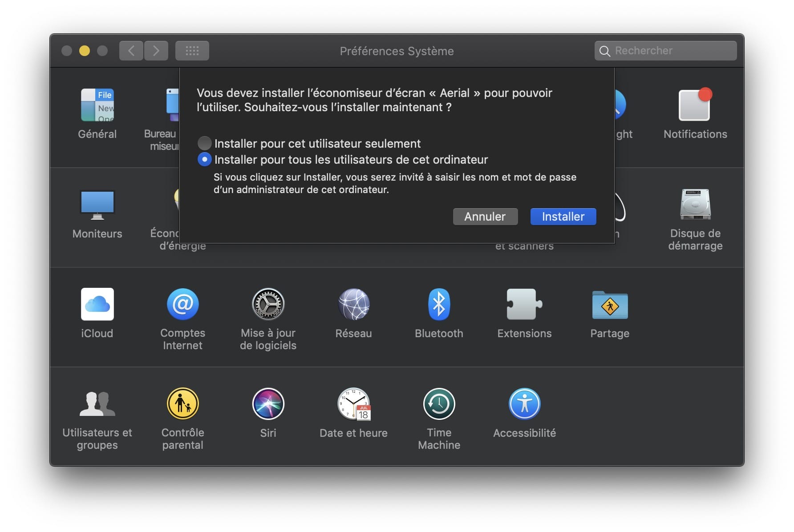Open the Comptes Internet pane

click(x=182, y=304)
